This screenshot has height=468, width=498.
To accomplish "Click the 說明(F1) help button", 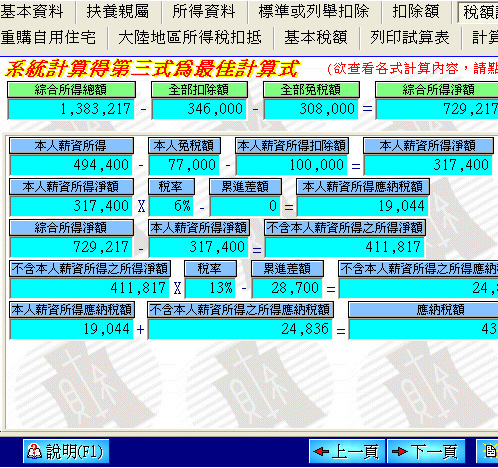I will (x=66, y=452).
